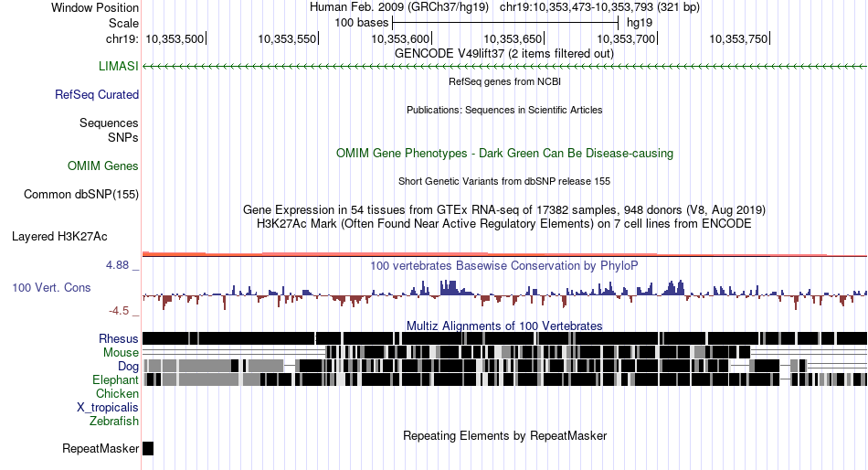Click the LIMASI gene intron arrow line

click(x=504, y=66)
